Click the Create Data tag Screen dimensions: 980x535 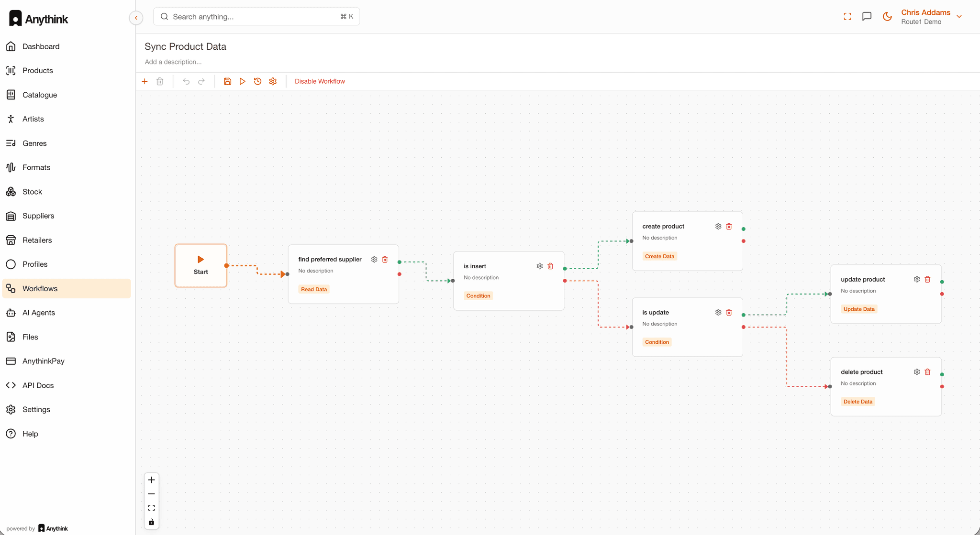click(659, 256)
